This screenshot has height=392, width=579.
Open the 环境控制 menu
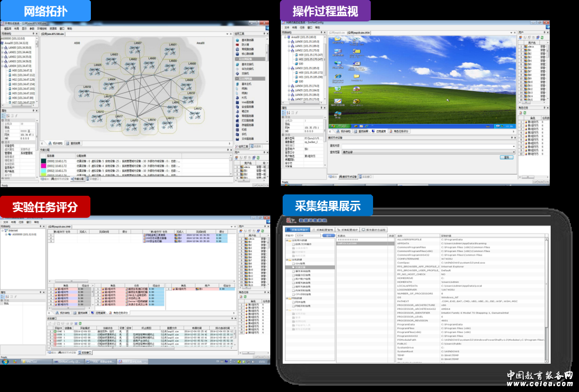(42, 28)
